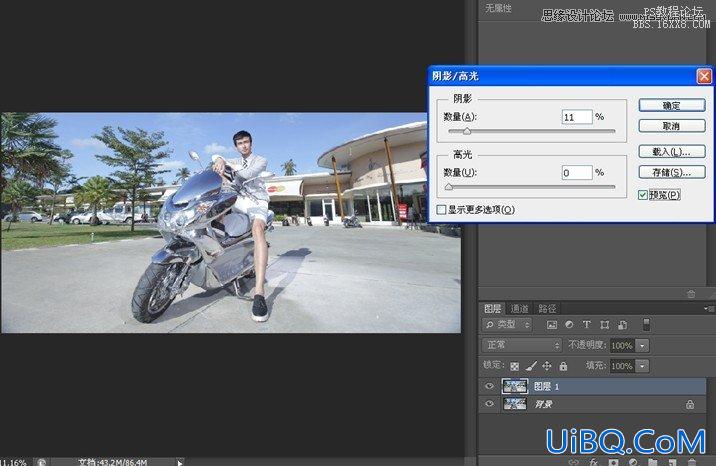The height and width of the screenshot is (466, 716).
Task: Click the 阴影 amount slider handle
Action: [466, 131]
